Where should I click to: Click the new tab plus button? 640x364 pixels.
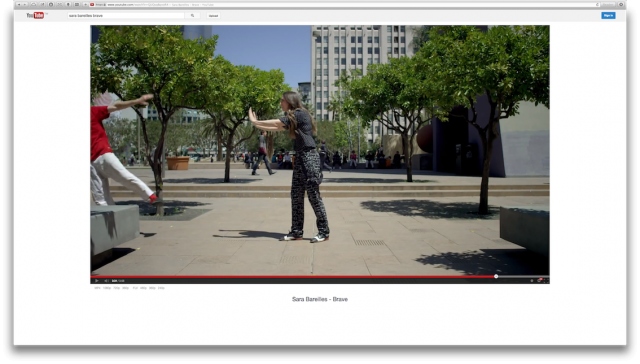85,4
